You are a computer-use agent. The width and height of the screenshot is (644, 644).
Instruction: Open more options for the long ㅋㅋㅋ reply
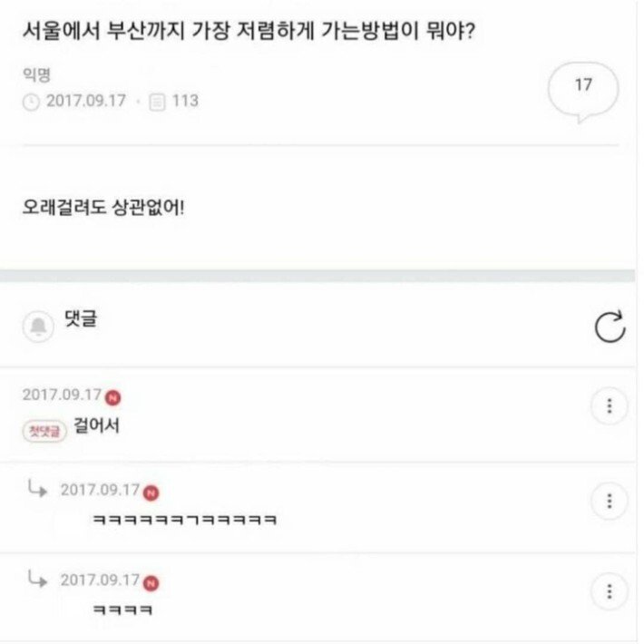[609, 500]
